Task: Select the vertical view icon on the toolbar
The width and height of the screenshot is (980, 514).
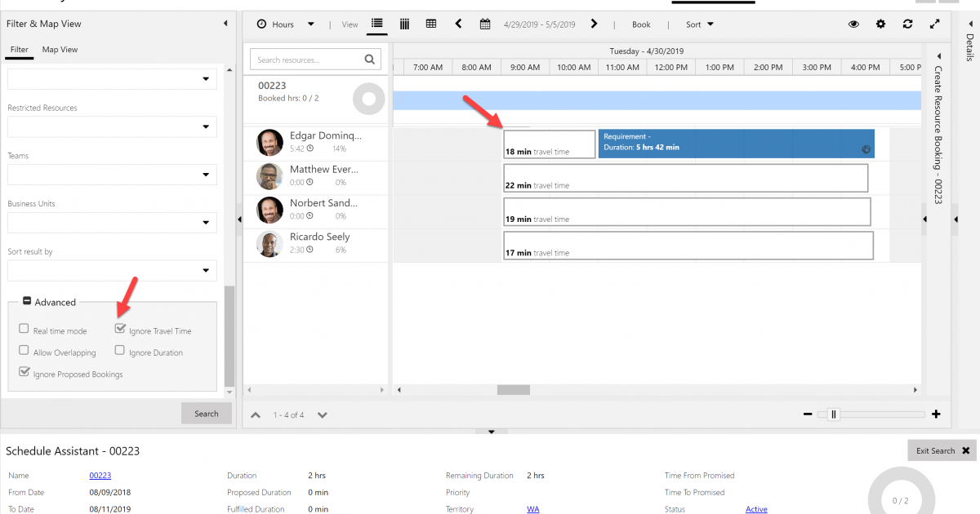Action: [x=404, y=24]
